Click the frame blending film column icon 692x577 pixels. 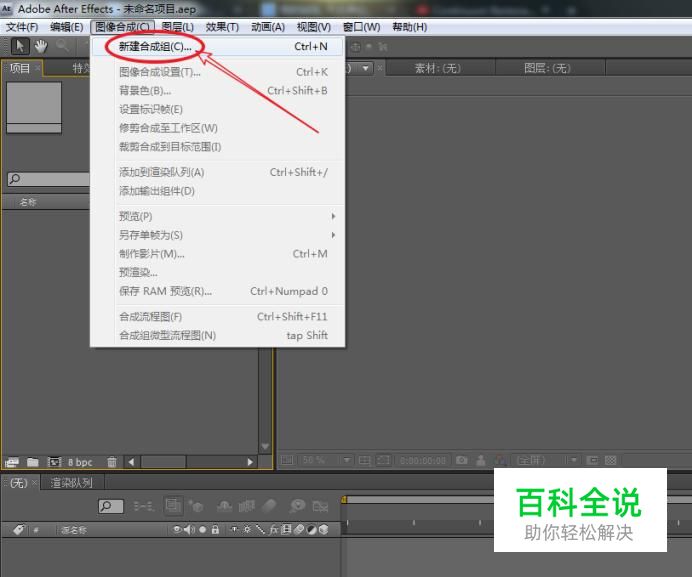(x=286, y=529)
